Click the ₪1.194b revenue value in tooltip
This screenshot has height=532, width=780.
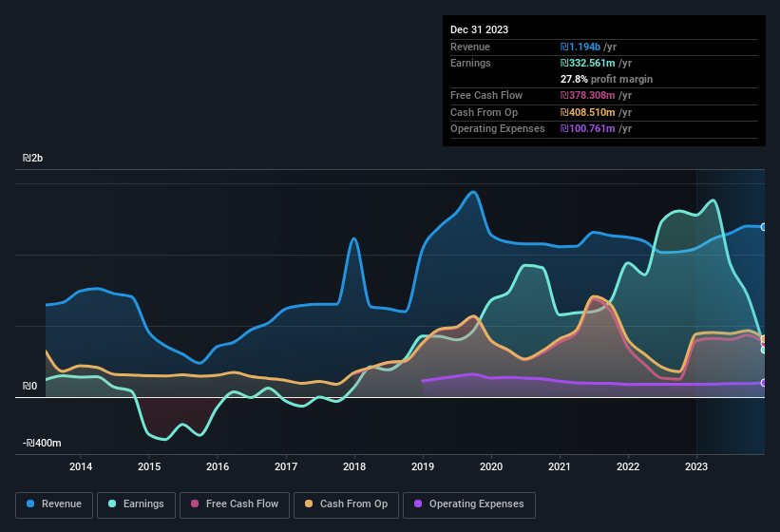[580, 47]
